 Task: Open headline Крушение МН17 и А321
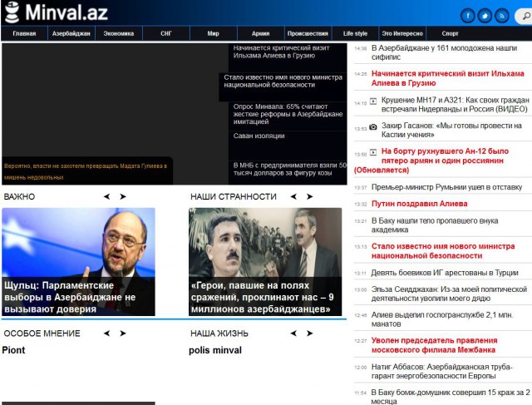coord(455,105)
